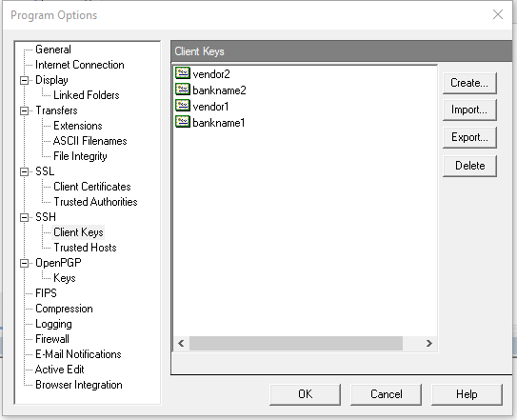Dismiss dialog with Cancel button
The image size is (517, 420).
387,394
